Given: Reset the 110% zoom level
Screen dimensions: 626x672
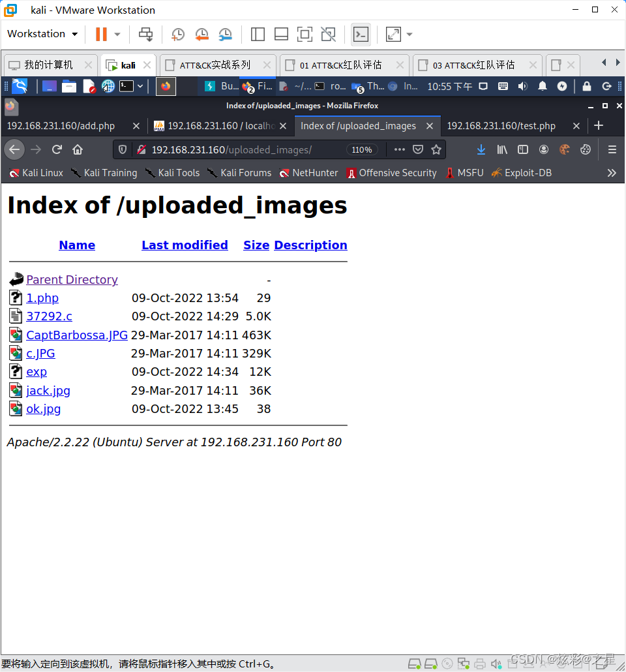Looking at the screenshot, I should pos(362,149).
